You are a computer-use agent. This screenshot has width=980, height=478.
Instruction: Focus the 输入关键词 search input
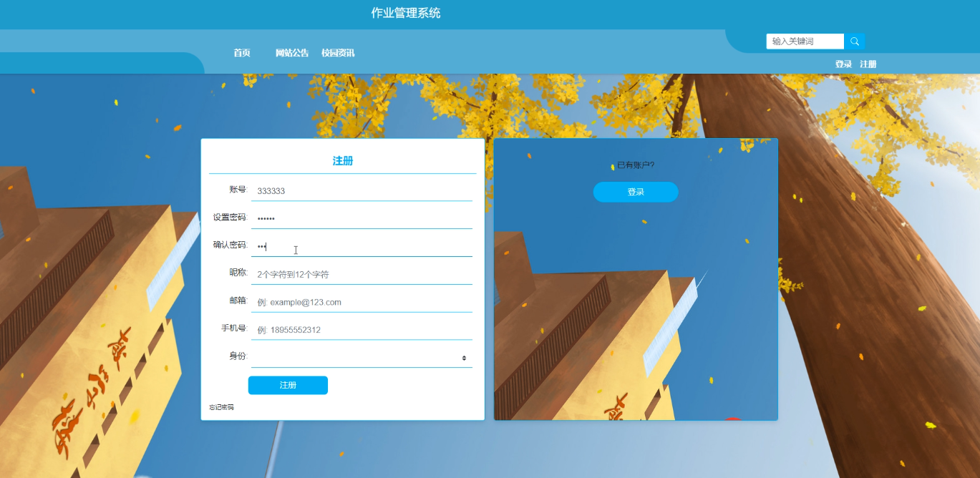coord(805,42)
